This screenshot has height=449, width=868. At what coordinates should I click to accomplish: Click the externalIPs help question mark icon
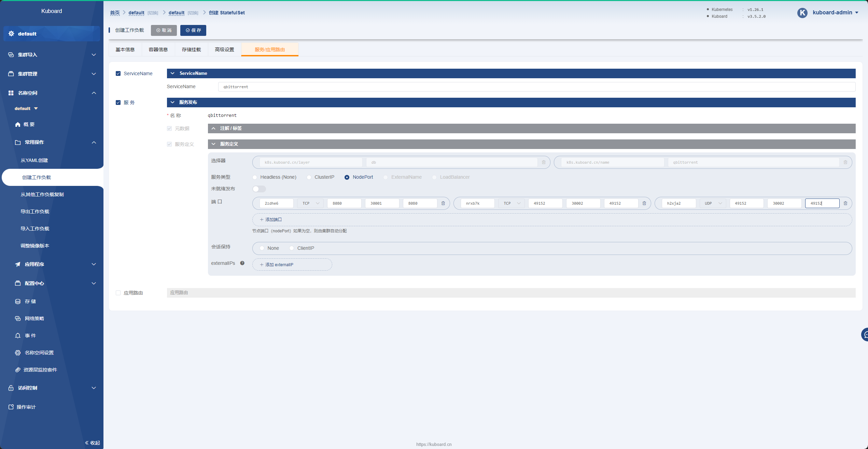[242, 263]
